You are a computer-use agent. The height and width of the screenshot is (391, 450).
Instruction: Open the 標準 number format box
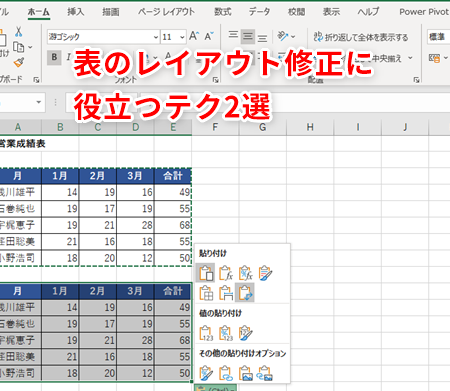pos(438,37)
